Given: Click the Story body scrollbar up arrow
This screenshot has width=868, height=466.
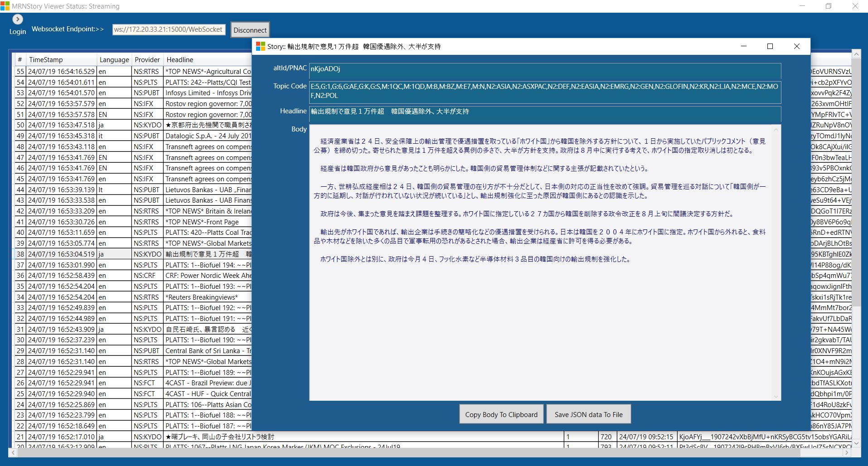Looking at the screenshot, I should 776,130.
